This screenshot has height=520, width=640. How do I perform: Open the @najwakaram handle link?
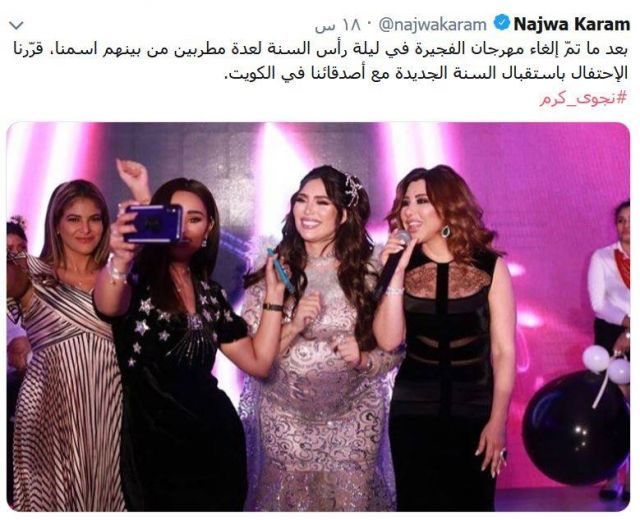433,24
